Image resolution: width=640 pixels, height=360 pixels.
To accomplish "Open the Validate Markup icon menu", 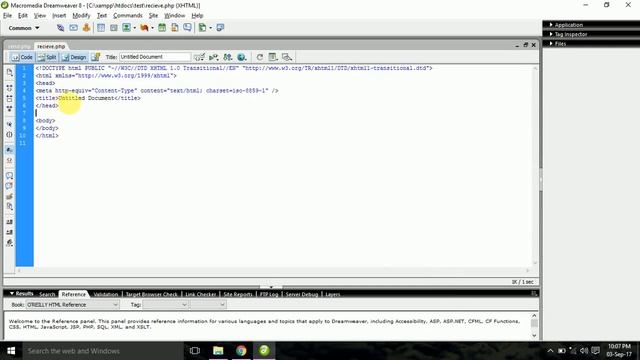I will pos(213,57).
